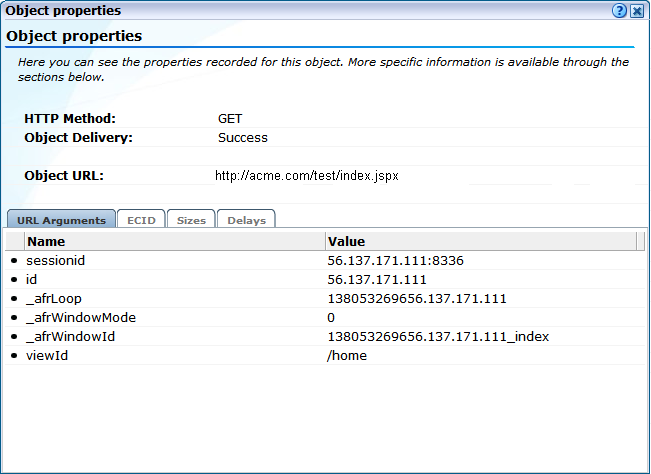The image size is (651, 474).
Task: Click the HTTP Method label
Action: click(70, 119)
